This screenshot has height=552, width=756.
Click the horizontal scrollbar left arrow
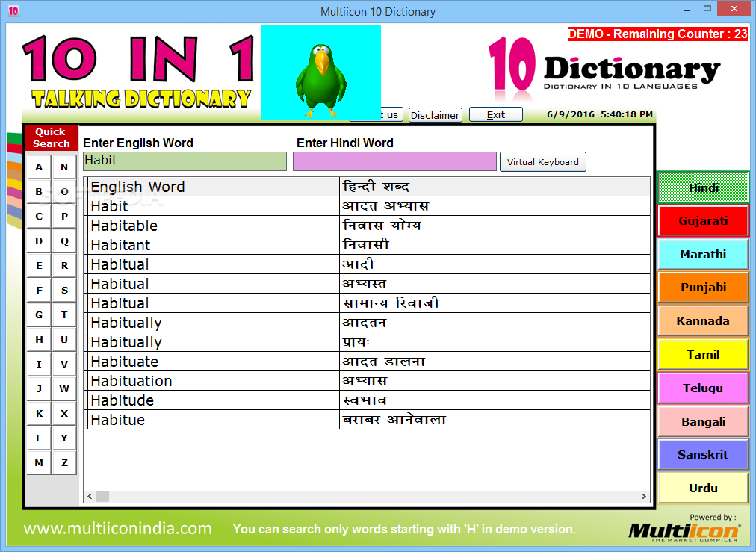(x=90, y=496)
